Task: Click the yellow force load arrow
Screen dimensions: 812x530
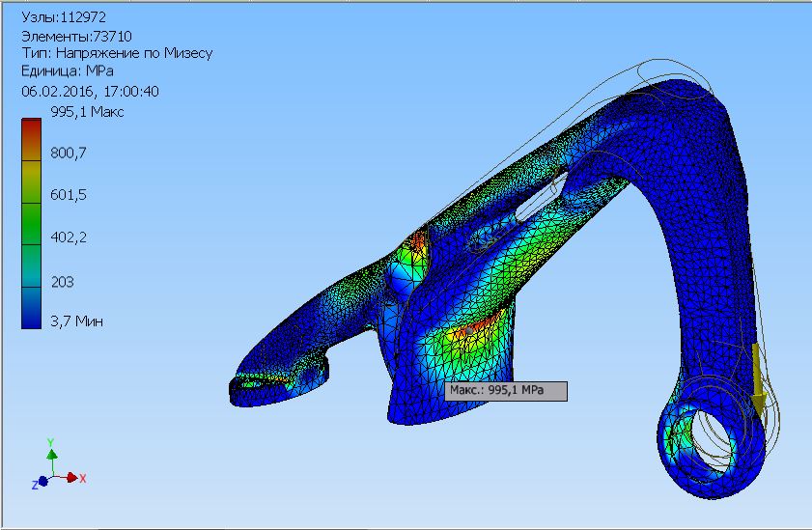Action: click(x=759, y=380)
